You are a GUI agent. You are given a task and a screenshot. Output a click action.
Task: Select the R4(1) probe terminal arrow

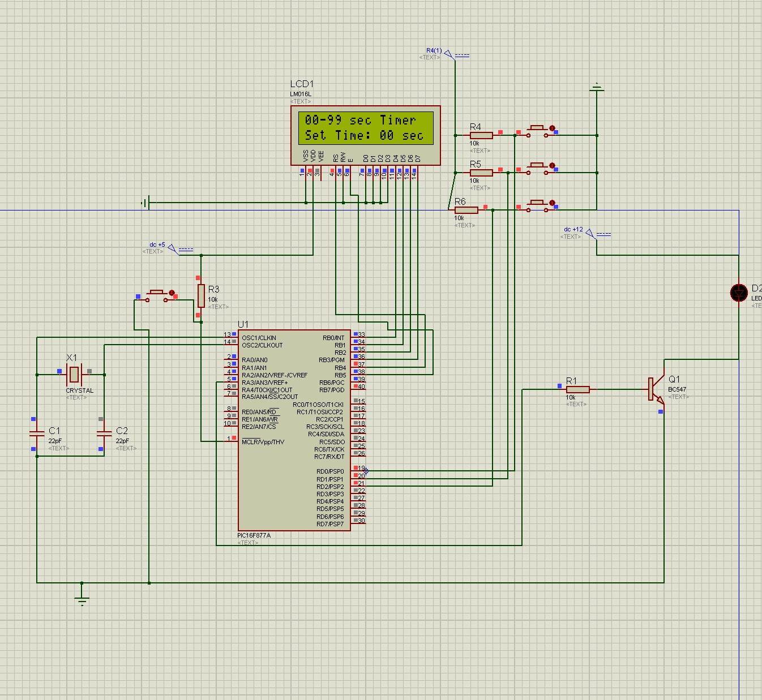click(x=449, y=54)
